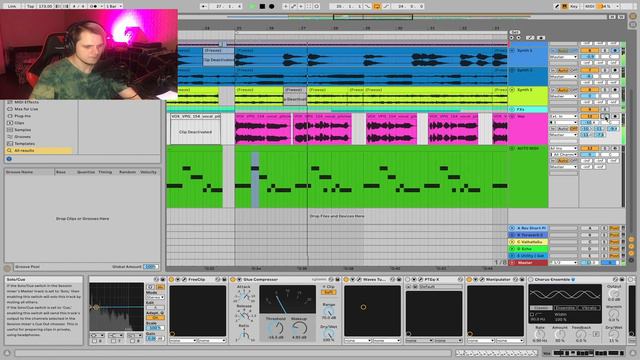Viewport: 640px width, 360px height.
Task: Select Vibrato mode in Chorus-Ensemble
Action: click(589, 308)
